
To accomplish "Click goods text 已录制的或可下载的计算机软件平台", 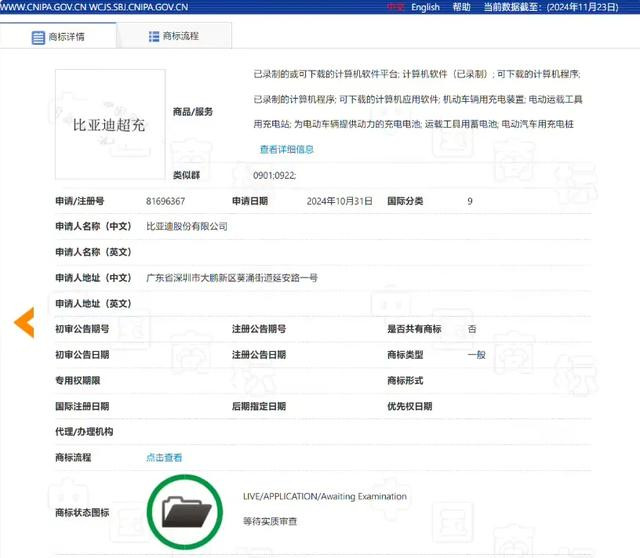I will (325, 74).
